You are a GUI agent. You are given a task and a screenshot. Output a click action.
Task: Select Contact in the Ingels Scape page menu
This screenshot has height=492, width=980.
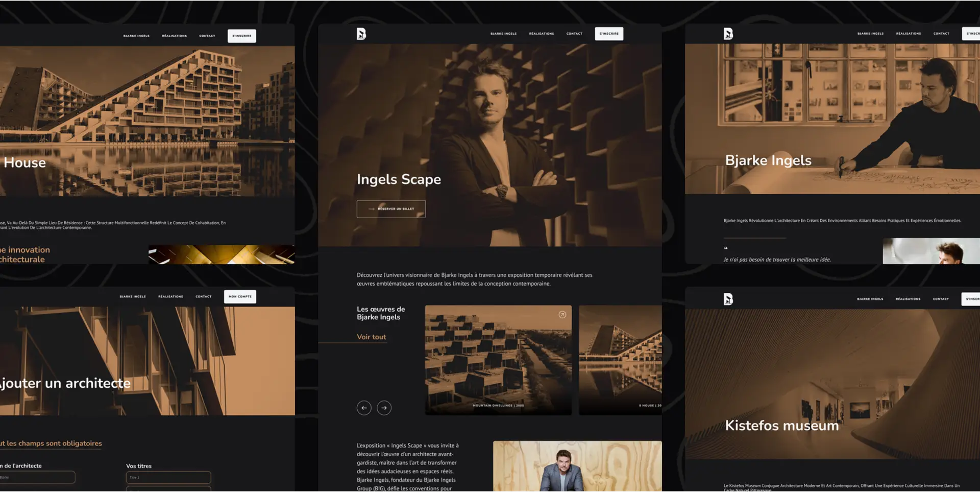[x=574, y=34]
